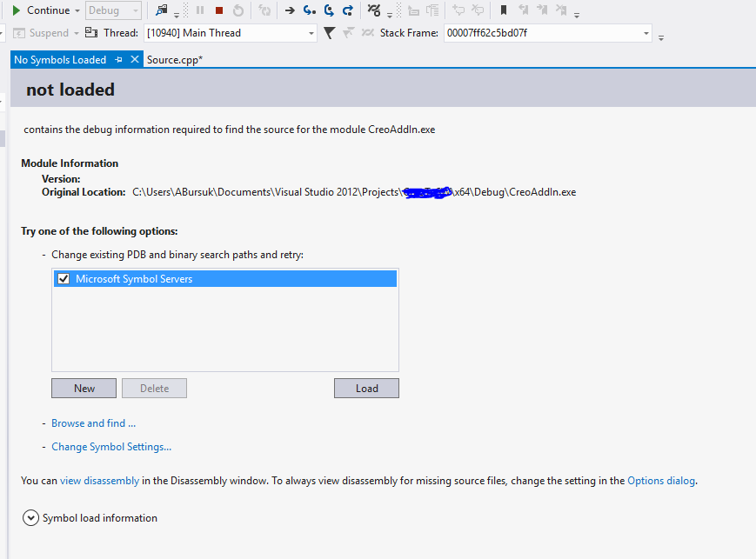Click the show threads in source icon
Image resolution: width=756 pixels, height=559 pixels.
[x=91, y=33]
